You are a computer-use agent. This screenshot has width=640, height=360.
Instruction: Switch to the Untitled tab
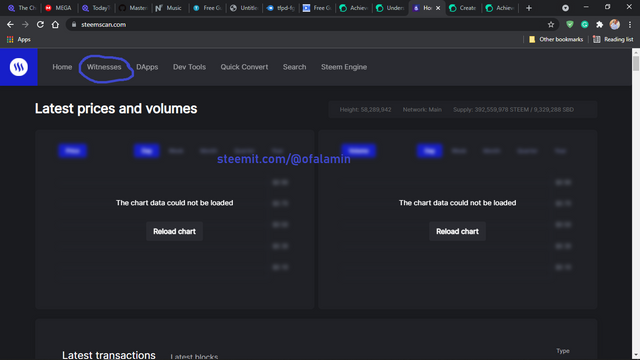243,8
